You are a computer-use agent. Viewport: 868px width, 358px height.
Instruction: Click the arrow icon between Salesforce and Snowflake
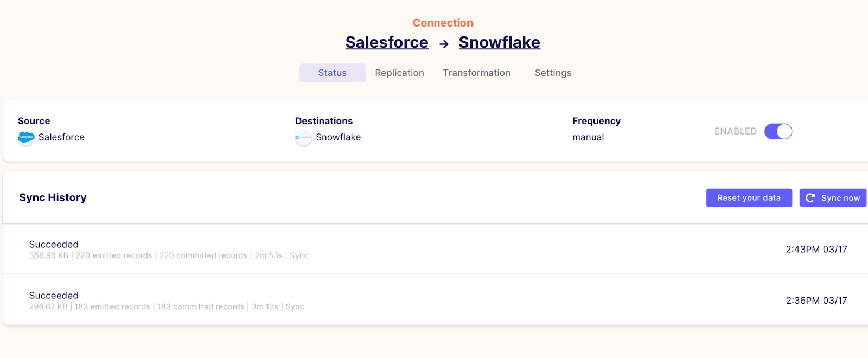(444, 42)
